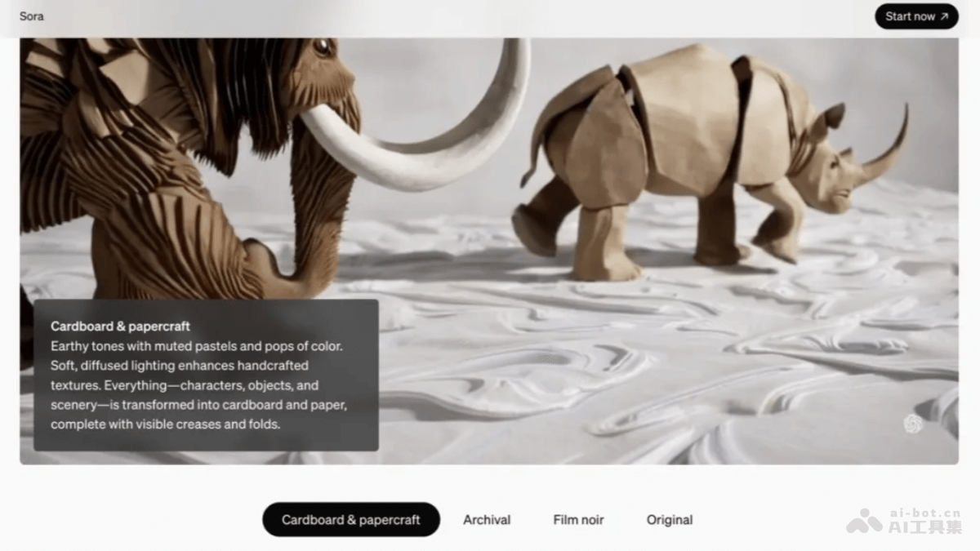Click the Cardboard & papercraft card heading
The image size is (980, 551).
point(120,327)
